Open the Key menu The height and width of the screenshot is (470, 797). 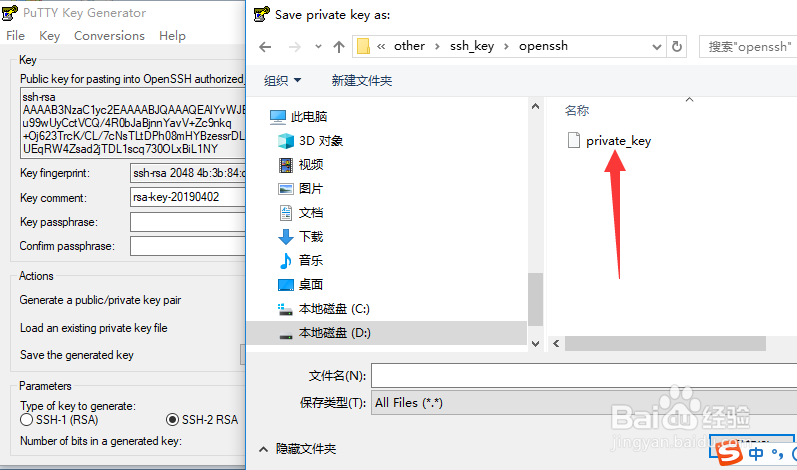pyautogui.click(x=49, y=36)
